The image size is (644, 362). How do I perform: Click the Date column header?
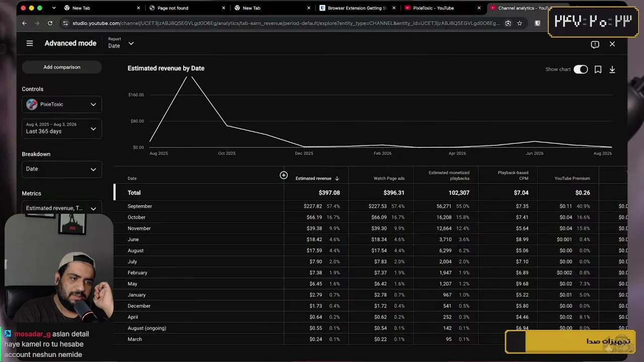(132, 178)
